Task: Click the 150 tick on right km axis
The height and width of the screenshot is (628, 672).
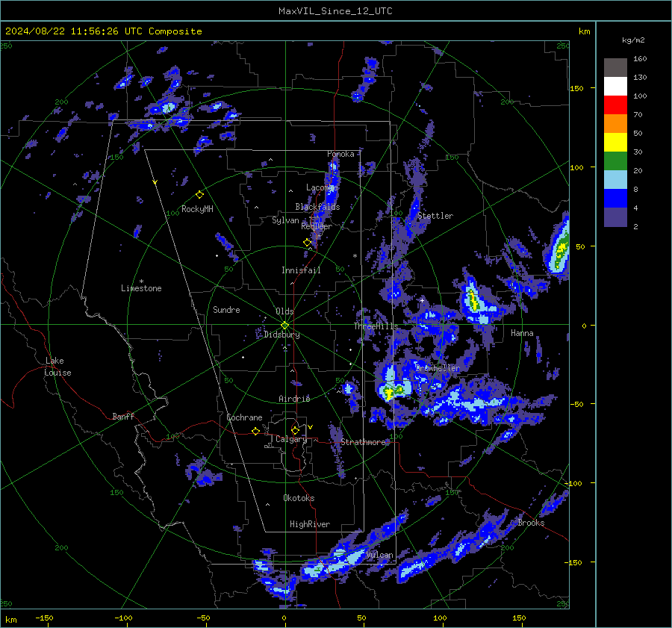Action: pos(576,88)
